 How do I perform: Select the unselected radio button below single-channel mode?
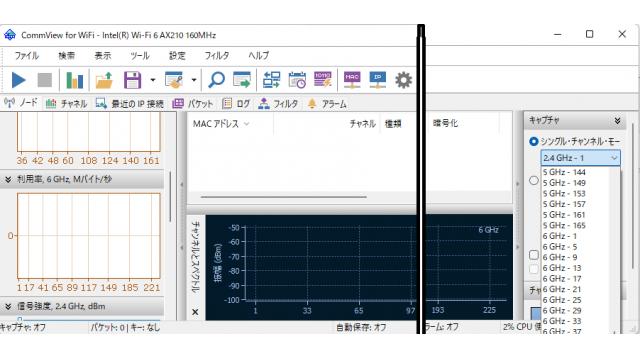pyautogui.click(x=533, y=180)
